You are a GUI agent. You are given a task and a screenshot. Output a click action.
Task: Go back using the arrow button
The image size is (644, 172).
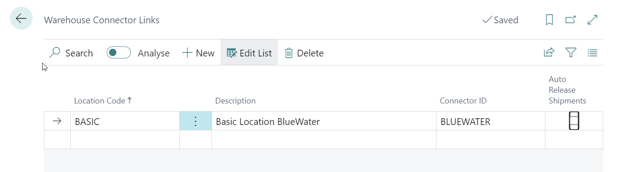click(x=21, y=19)
